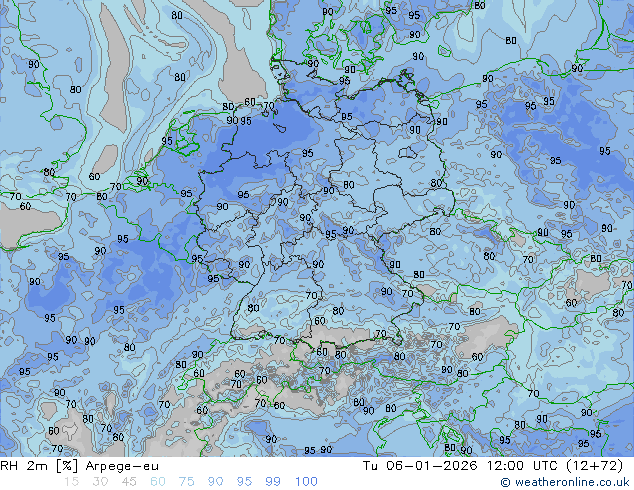Click legend value 100
The image size is (634, 490).
coord(306,482)
